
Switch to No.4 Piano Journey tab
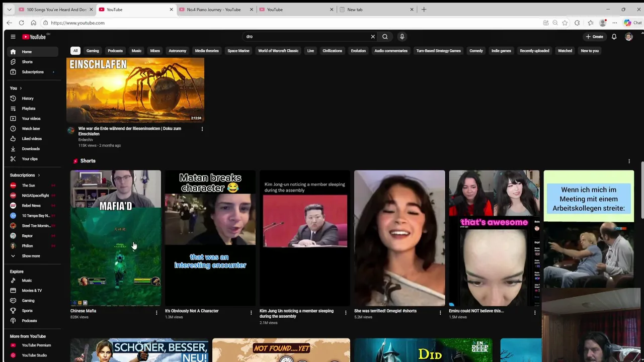pyautogui.click(x=216, y=10)
